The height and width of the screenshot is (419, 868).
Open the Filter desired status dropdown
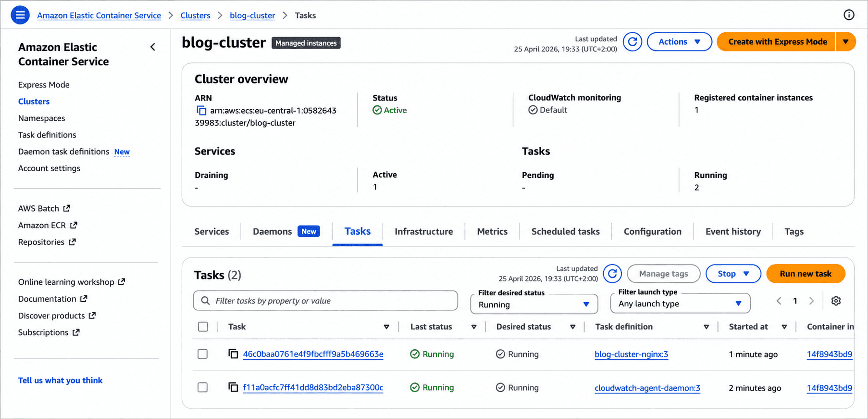(534, 305)
